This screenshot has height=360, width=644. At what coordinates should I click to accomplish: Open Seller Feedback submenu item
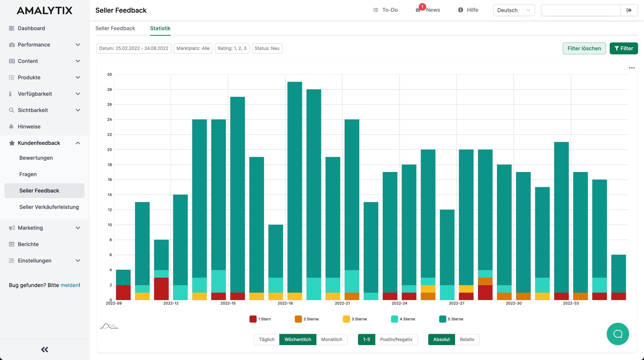point(45,190)
